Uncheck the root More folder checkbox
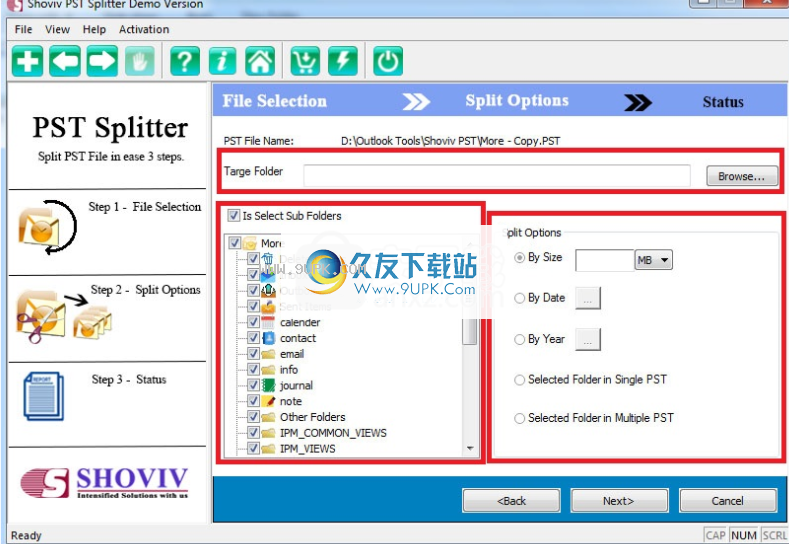Screen dimensions: 789x544 point(234,243)
